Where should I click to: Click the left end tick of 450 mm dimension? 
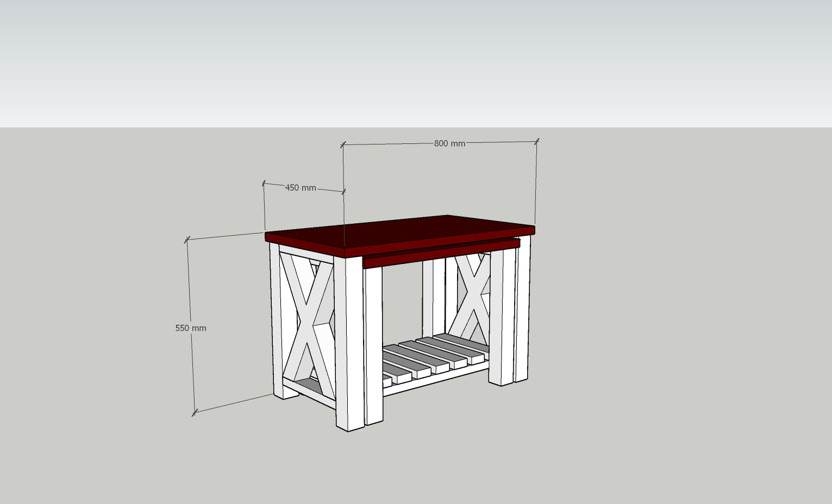click(x=264, y=184)
